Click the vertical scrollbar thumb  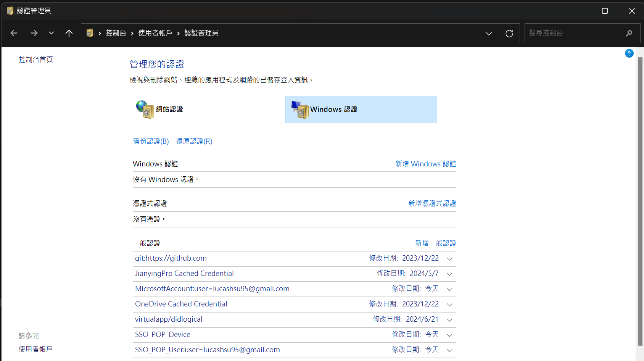[x=640, y=201]
